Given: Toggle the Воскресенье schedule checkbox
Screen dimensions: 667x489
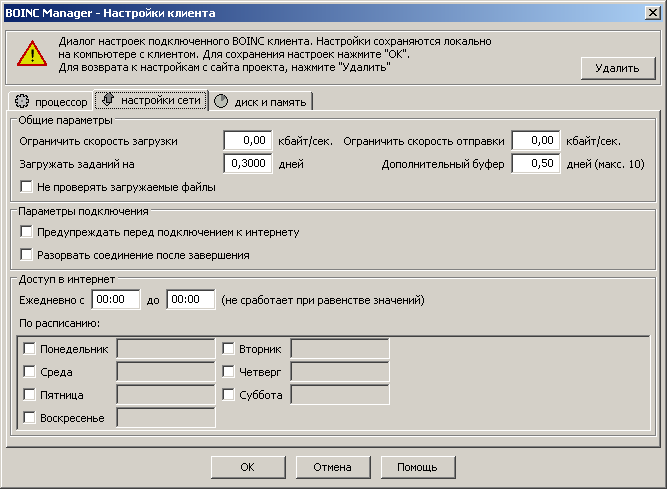Looking at the screenshot, I should pos(30,418).
